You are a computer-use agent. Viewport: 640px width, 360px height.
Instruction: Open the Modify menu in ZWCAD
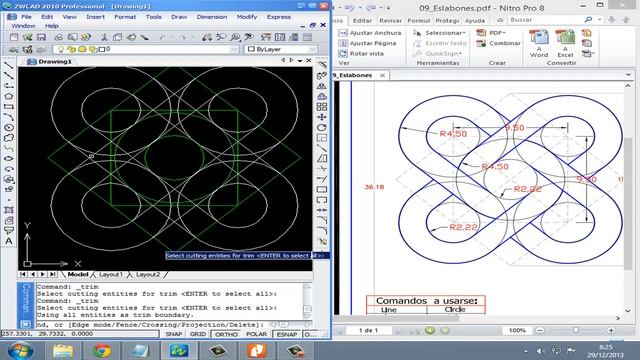coord(247,17)
